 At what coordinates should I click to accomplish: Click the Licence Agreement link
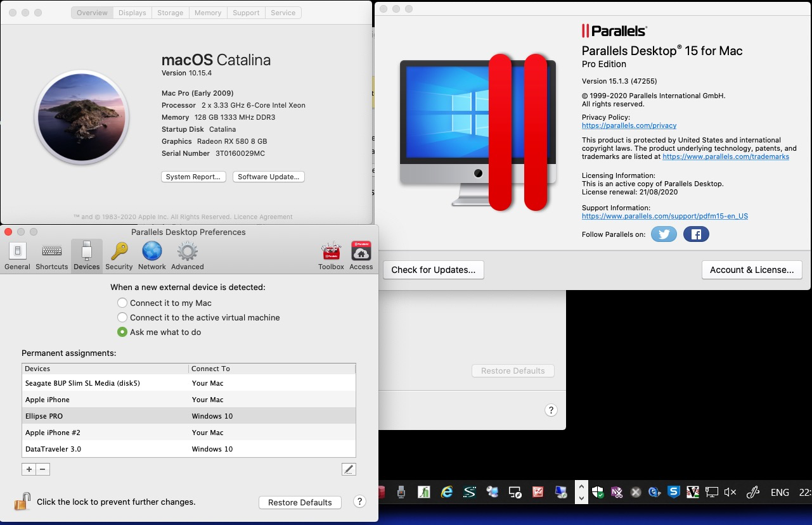(263, 217)
